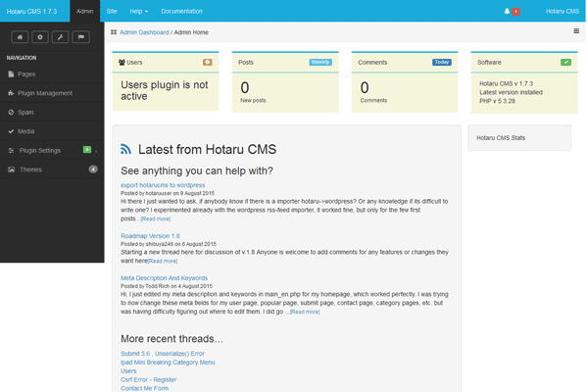The width and height of the screenshot is (588, 392).
Task: Open notifications with the bell icon
Action: pyautogui.click(x=508, y=11)
